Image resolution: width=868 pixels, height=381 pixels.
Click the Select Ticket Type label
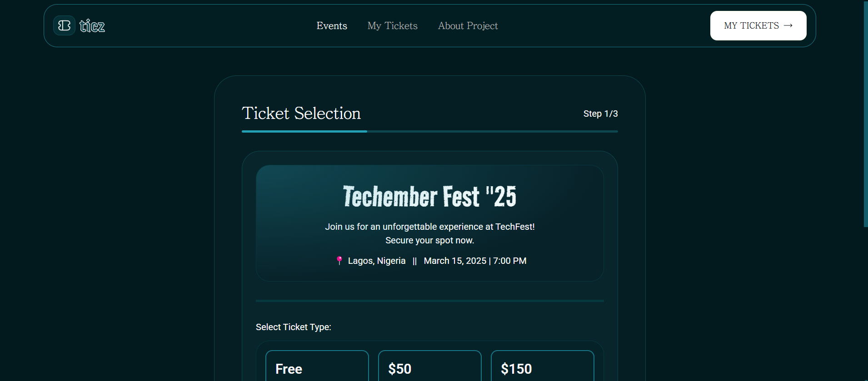[294, 327]
